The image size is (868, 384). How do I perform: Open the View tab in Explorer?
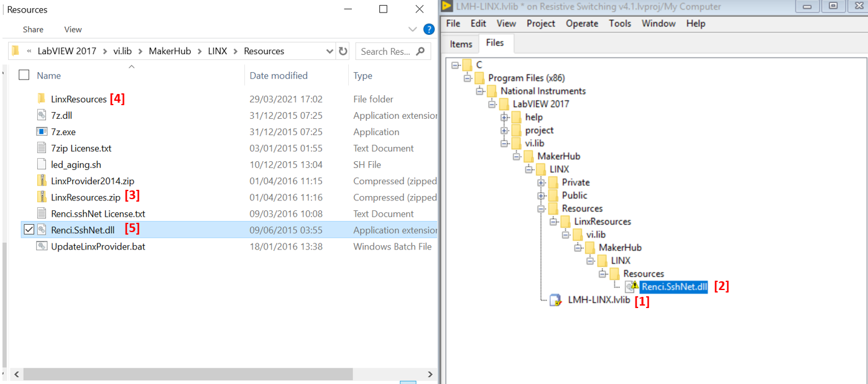pyautogui.click(x=73, y=29)
